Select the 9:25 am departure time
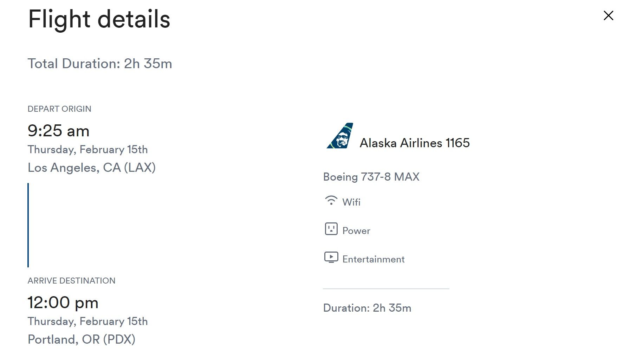Viewport: 630px width, 364px height. point(59,130)
